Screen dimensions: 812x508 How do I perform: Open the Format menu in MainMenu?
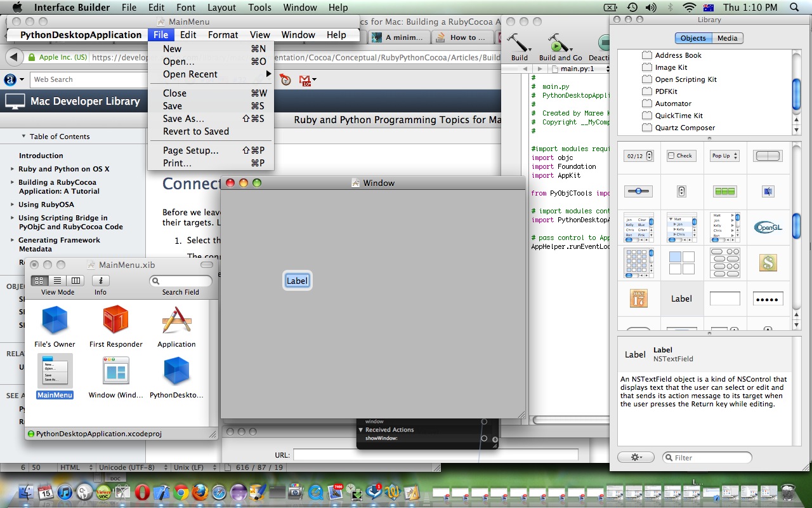(223, 35)
